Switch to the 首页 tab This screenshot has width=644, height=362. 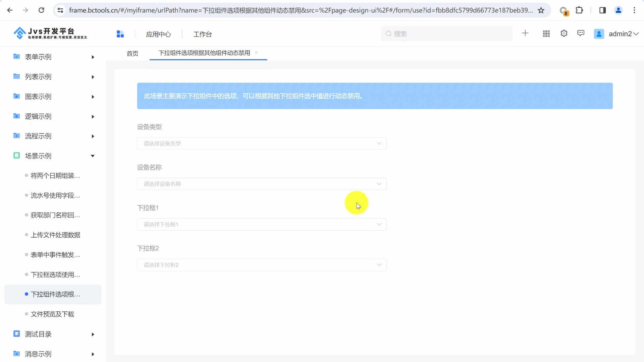coord(132,53)
